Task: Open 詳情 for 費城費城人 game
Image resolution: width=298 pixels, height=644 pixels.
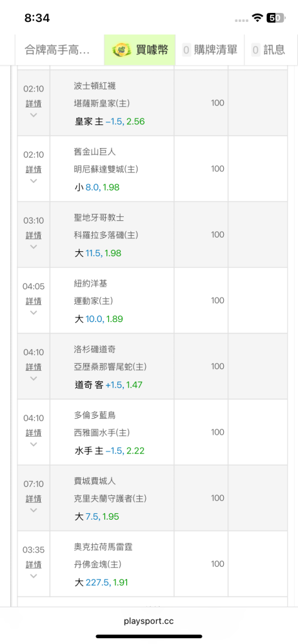Action: pos(34,498)
